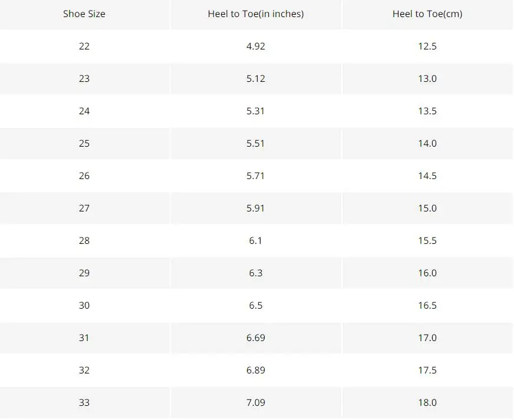Select the 6.69 inches value
The height and width of the screenshot is (420, 514).
point(256,338)
